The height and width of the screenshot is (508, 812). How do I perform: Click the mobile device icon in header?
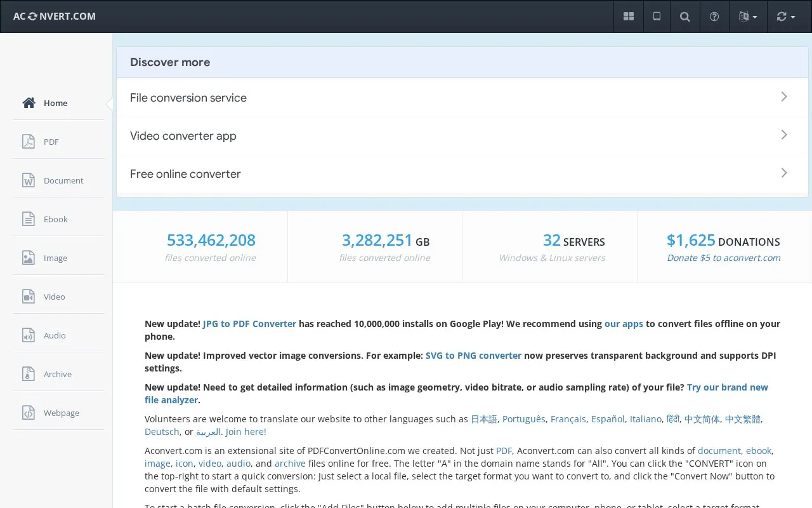(x=657, y=17)
